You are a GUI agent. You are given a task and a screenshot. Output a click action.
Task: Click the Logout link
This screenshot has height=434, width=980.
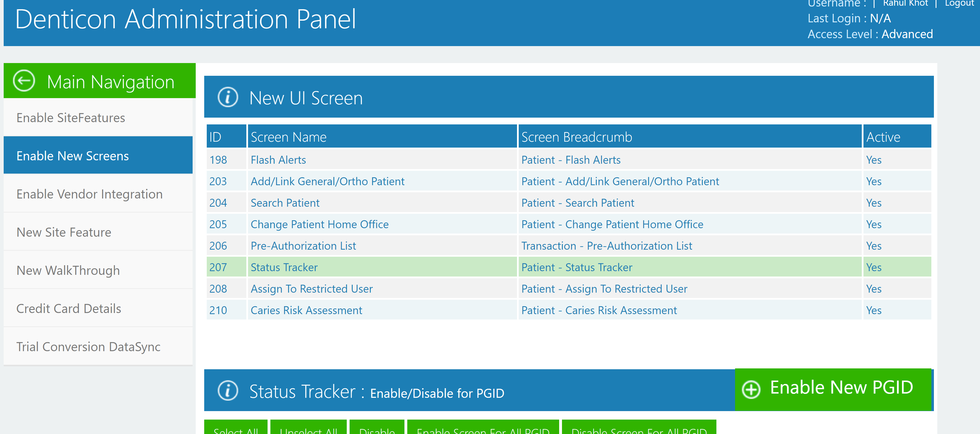[x=959, y=3]
